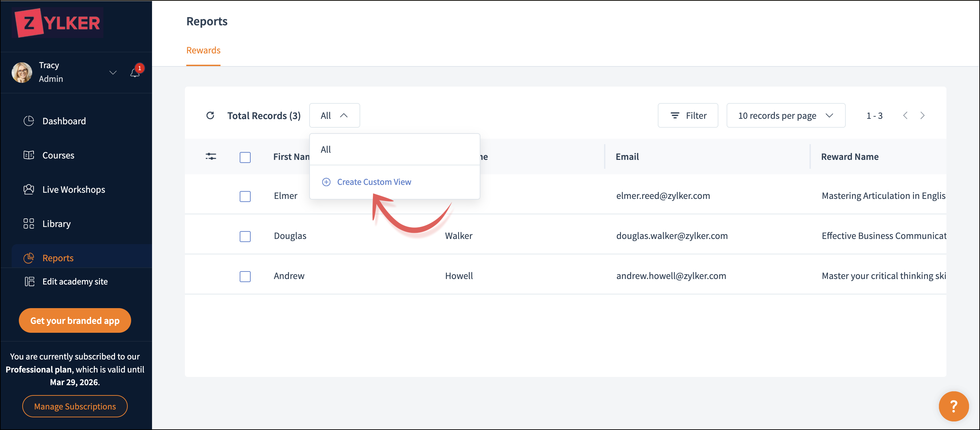Tick the checkbox next to Douglas

[245, 236]
